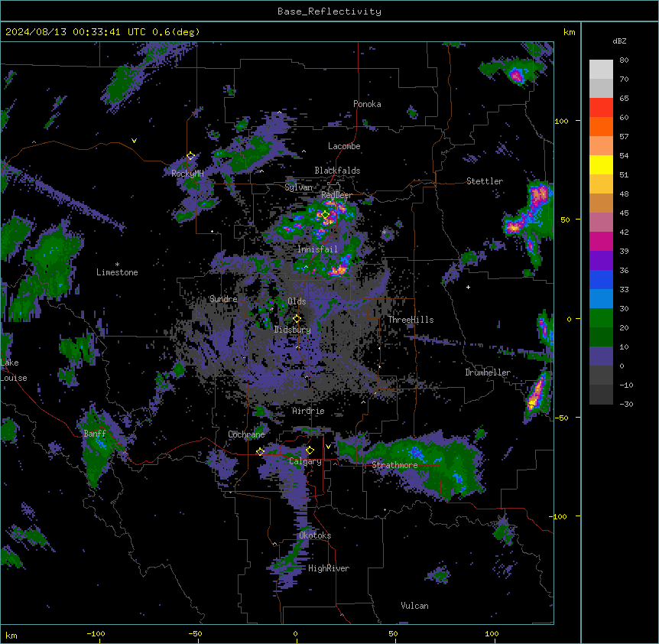Screen dimensions: 659x644
Task: Click the 33 value in dBZ legend
Action: pos(624,290)
